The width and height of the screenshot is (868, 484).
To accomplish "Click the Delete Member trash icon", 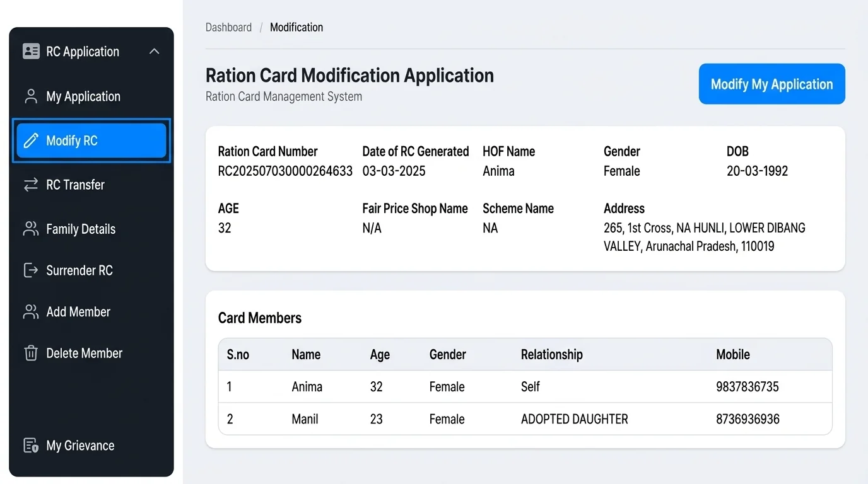I will click(31, 353).
